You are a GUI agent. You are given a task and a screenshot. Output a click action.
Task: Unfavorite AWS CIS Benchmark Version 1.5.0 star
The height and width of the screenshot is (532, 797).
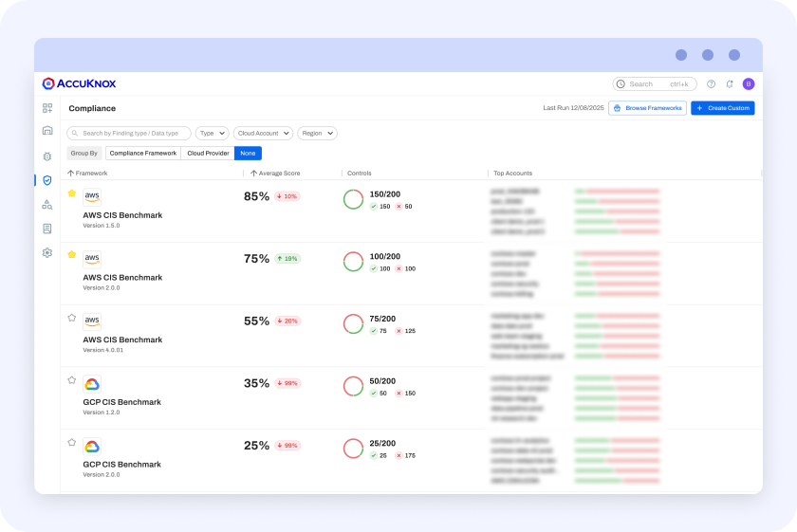point(72,193)
